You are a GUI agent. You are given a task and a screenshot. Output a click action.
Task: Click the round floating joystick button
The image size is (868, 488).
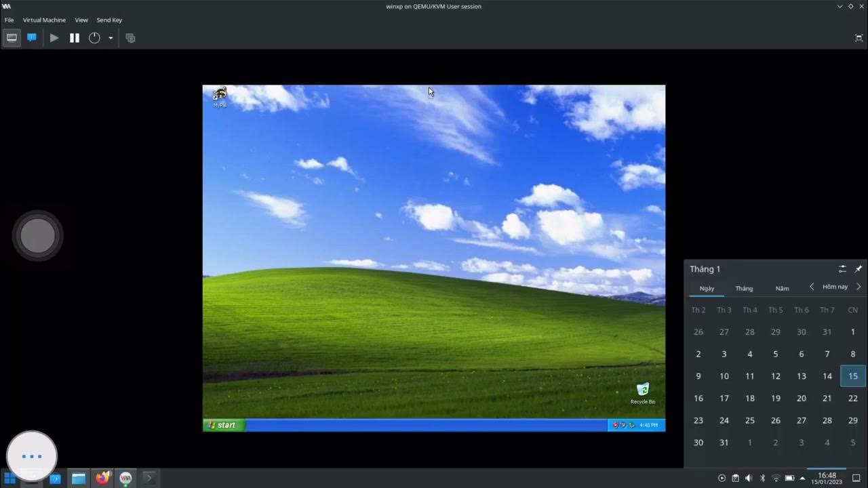pyautogui.click(x=38, y=235)
